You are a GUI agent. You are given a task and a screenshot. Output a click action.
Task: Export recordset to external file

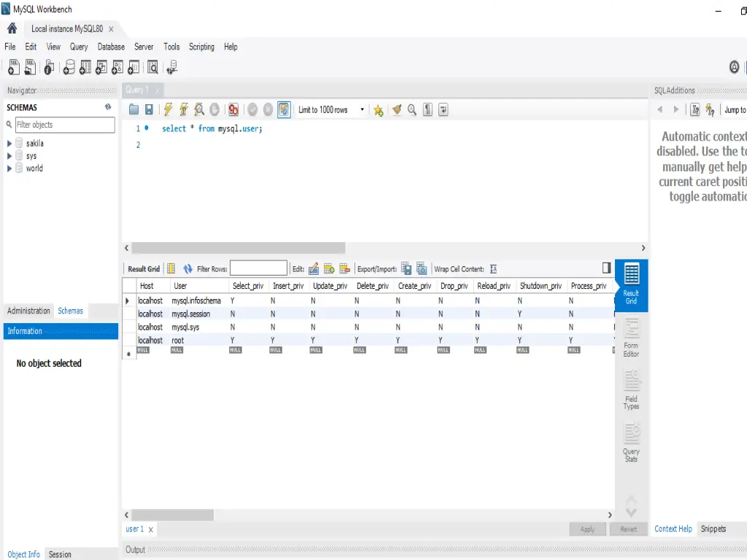[406, 268]
